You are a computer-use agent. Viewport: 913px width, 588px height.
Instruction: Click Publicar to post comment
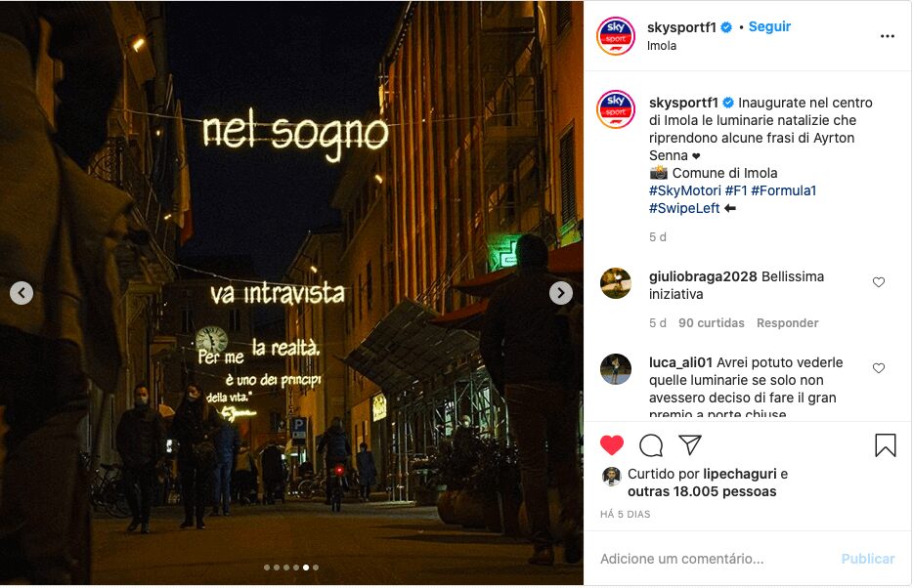pos(868,559)
